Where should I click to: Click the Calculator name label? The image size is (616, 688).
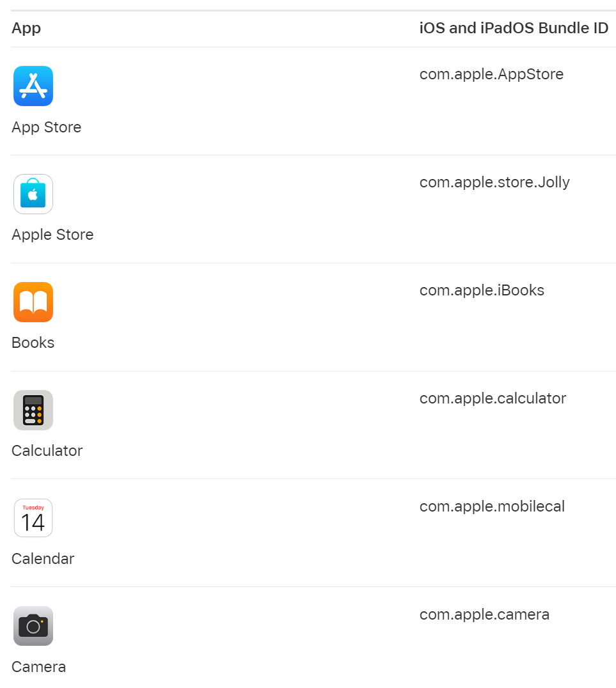(47, 451)
